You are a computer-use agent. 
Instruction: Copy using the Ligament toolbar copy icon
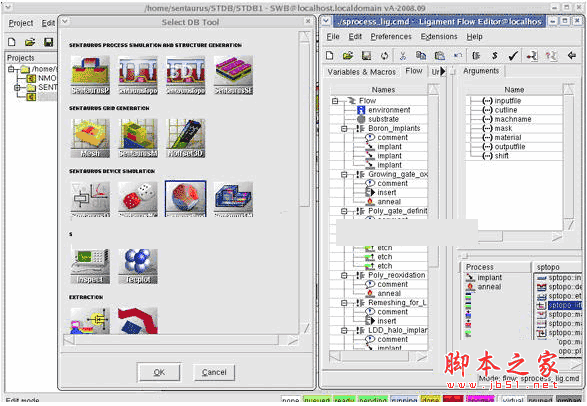coord(421,56)
